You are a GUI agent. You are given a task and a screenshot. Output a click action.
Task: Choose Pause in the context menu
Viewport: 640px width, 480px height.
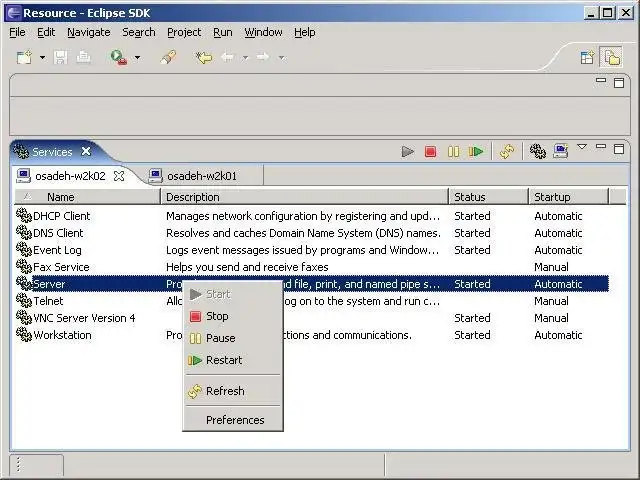coord(233,338)
